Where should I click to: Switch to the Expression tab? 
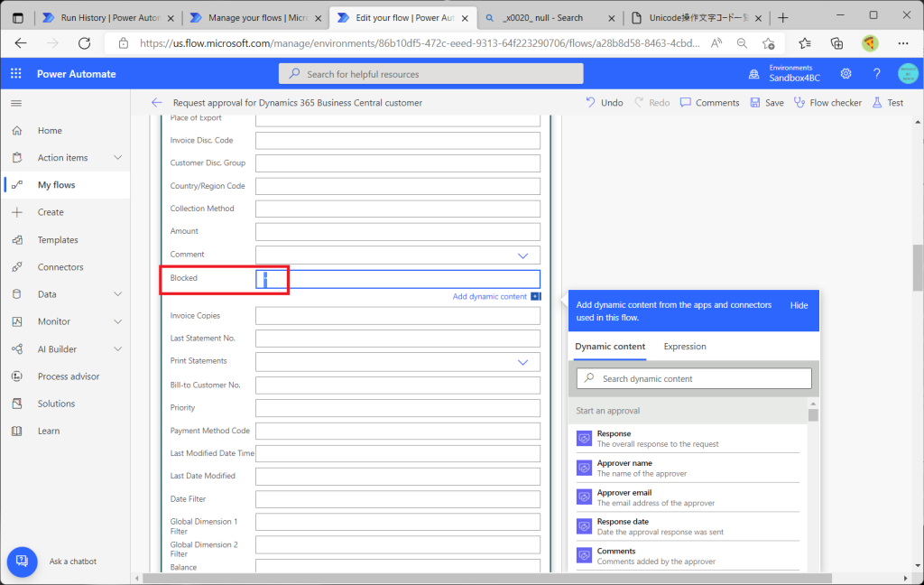click(x=685, y=347)
